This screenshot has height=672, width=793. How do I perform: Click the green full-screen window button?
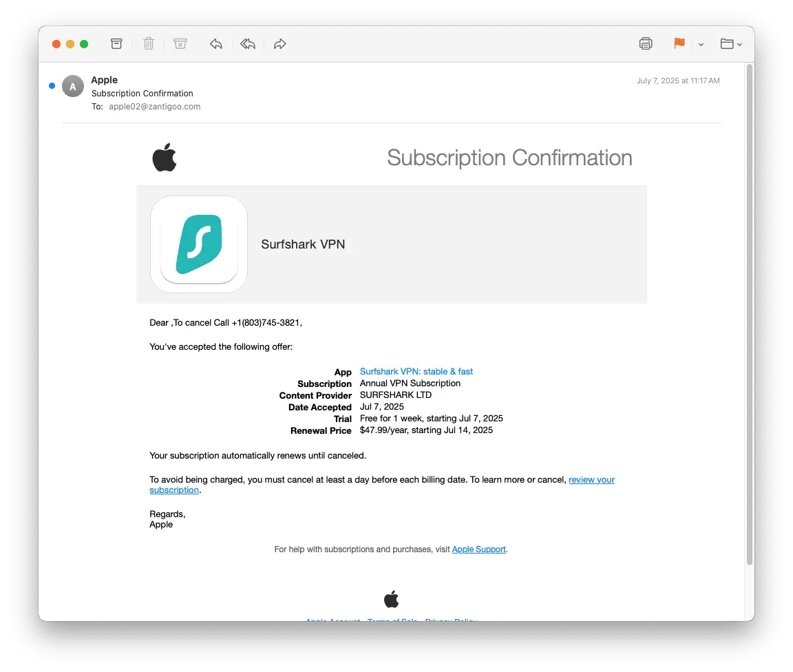pos(84,44)
